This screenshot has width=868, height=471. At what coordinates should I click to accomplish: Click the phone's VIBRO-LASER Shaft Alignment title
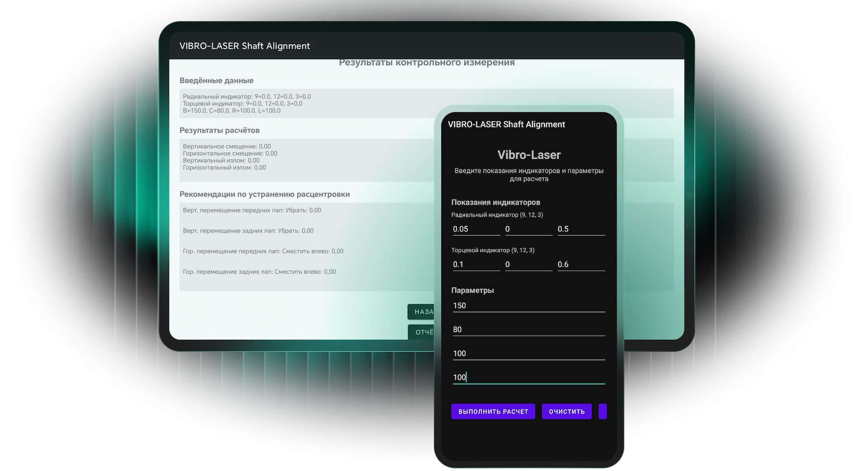point(506,124)
